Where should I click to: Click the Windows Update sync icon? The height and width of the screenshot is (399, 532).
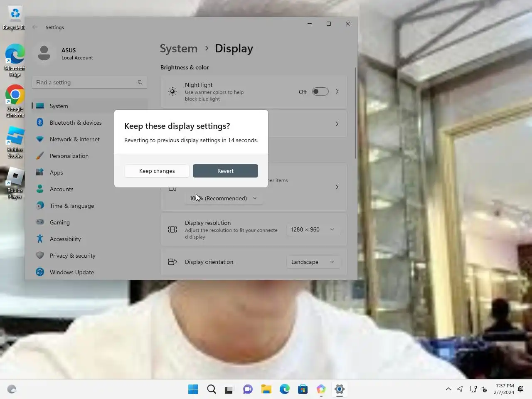pyautogui.click(x=40, y=272)
